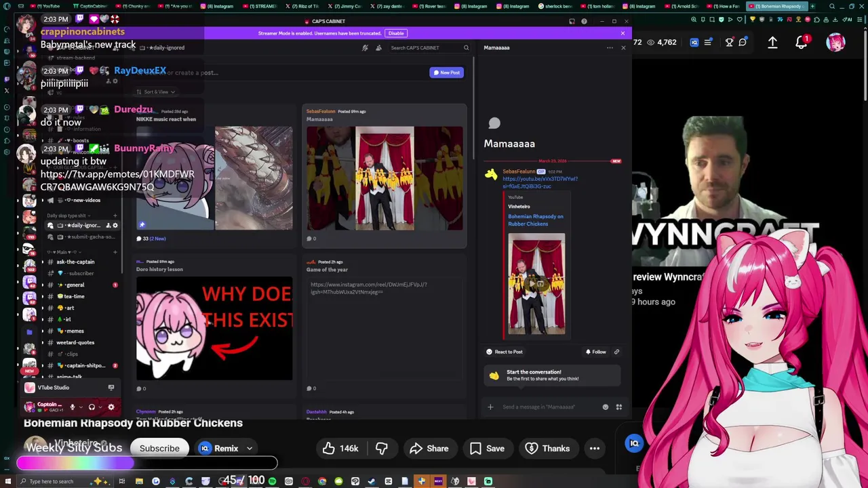Open Discord help question mark icon
868x488 pixels.
point(584,21)
